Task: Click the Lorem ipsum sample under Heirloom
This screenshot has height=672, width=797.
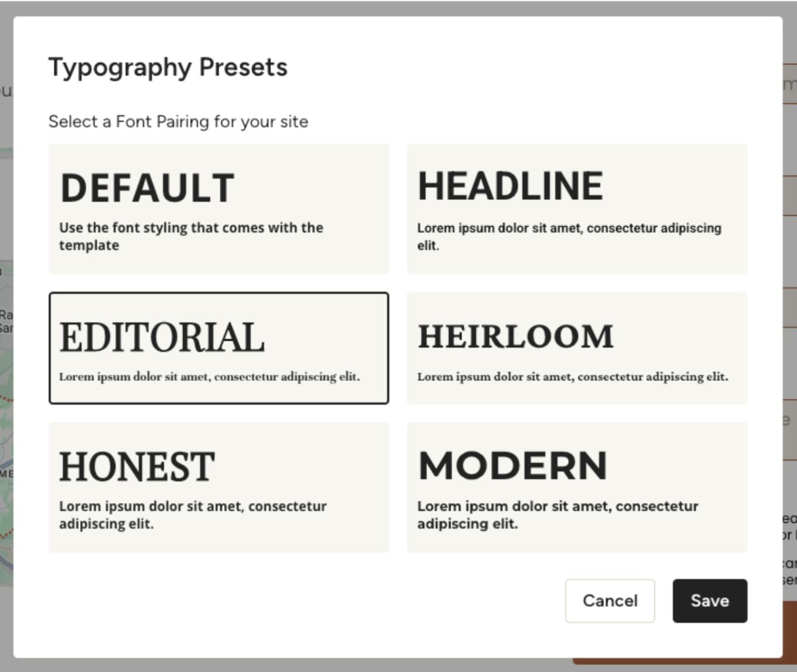Action: pos(572,377)
